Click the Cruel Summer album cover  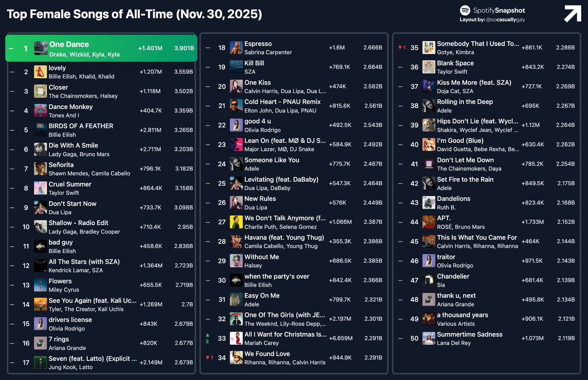point(41,188)
